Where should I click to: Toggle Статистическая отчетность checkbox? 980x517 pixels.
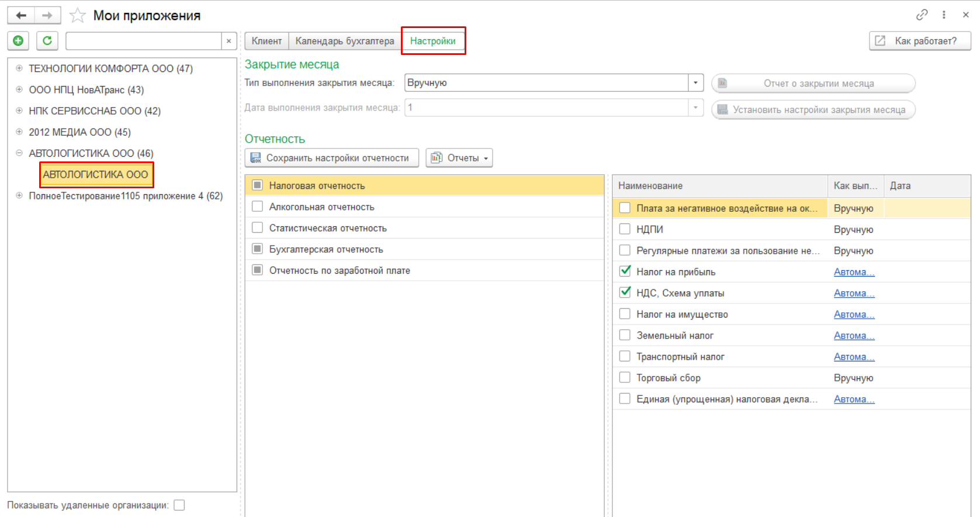(x=257, y=228)
